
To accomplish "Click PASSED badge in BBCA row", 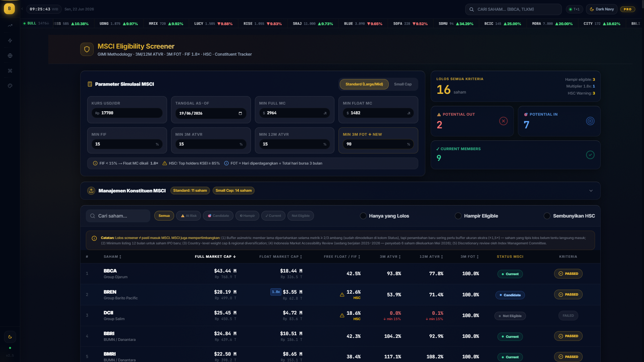I will point(568,274).
